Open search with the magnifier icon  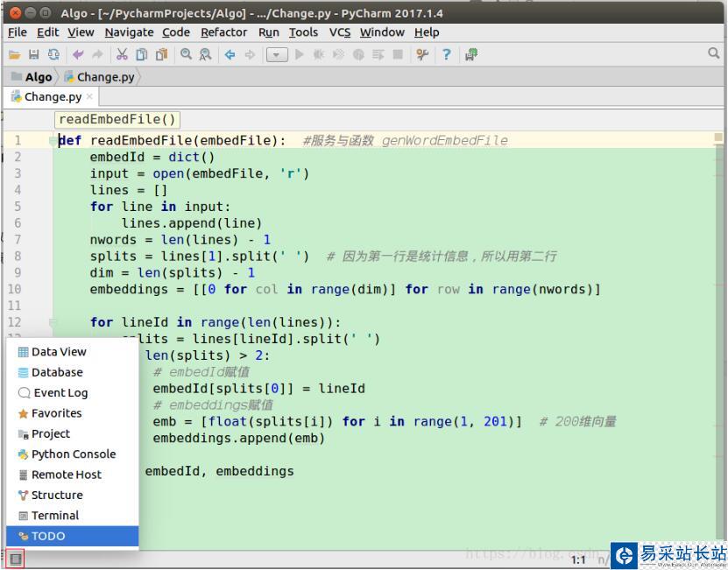pos(186,53)
